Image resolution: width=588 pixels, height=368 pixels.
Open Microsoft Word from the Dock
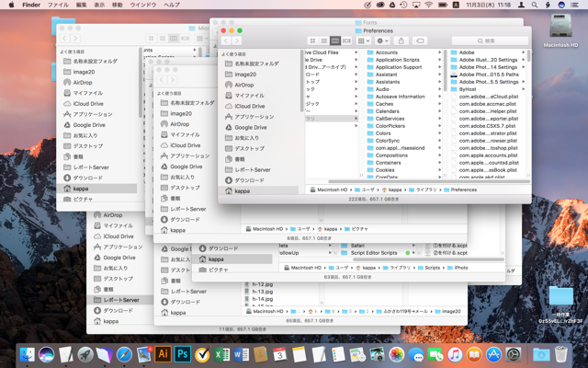point(241,354)
